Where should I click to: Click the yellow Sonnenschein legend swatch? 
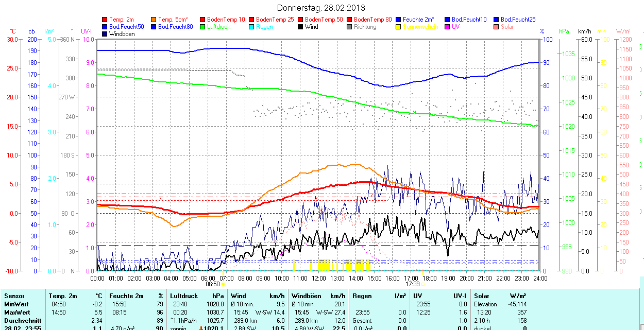click(399, 27)
